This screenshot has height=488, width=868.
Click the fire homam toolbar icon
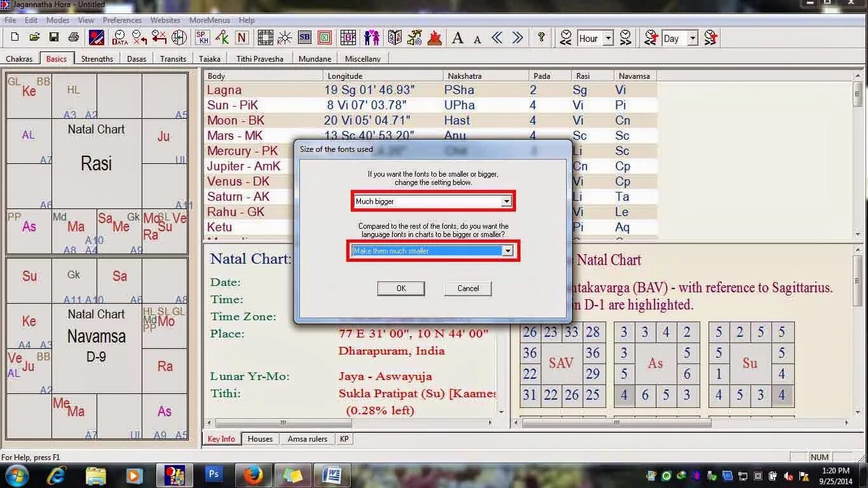pos(435,37)
